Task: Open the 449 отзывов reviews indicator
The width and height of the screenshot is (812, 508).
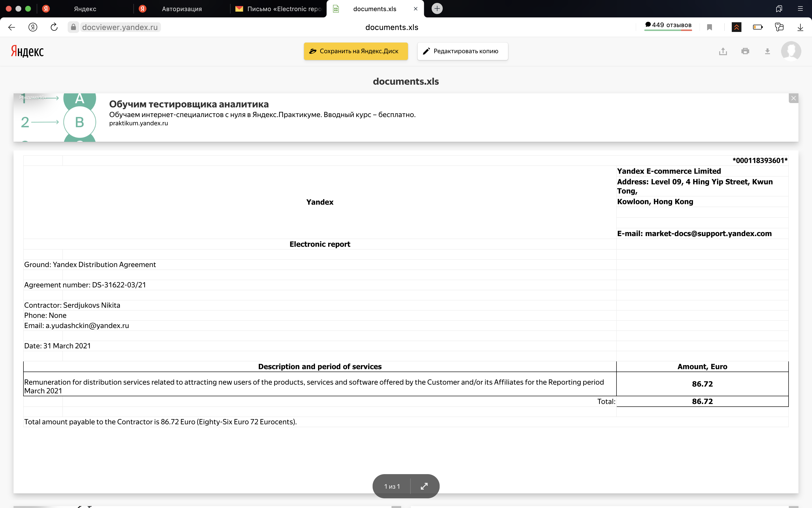Action: pyautogui.click(x=668, y=26)
